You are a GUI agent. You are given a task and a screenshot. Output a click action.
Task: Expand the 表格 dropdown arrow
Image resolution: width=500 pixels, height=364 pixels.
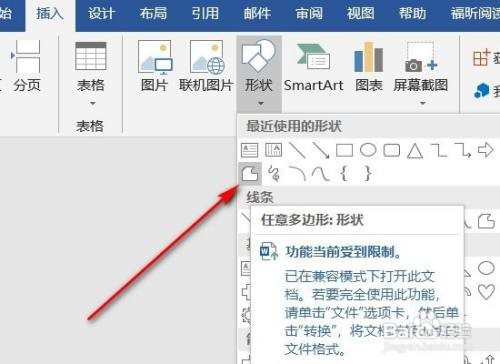click(93, 103)
